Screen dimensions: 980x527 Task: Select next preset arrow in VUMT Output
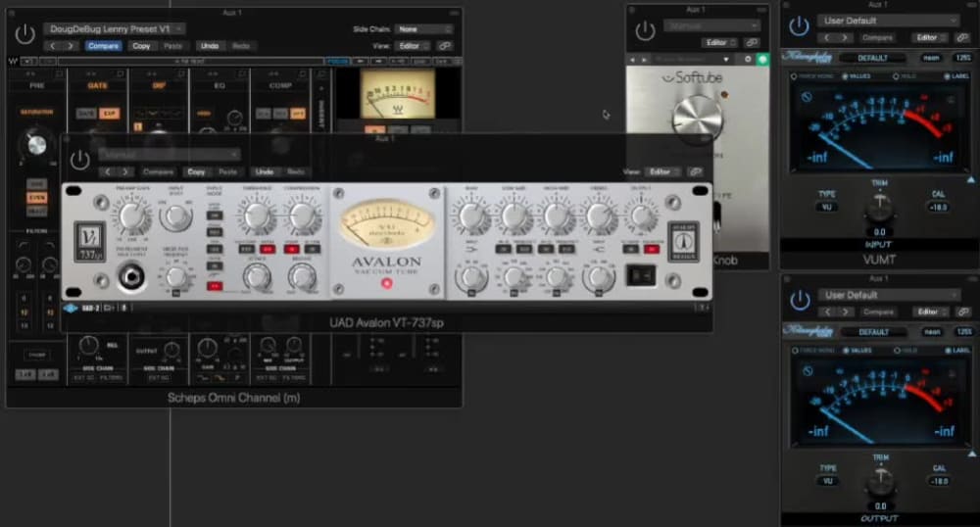coord(846,311)
